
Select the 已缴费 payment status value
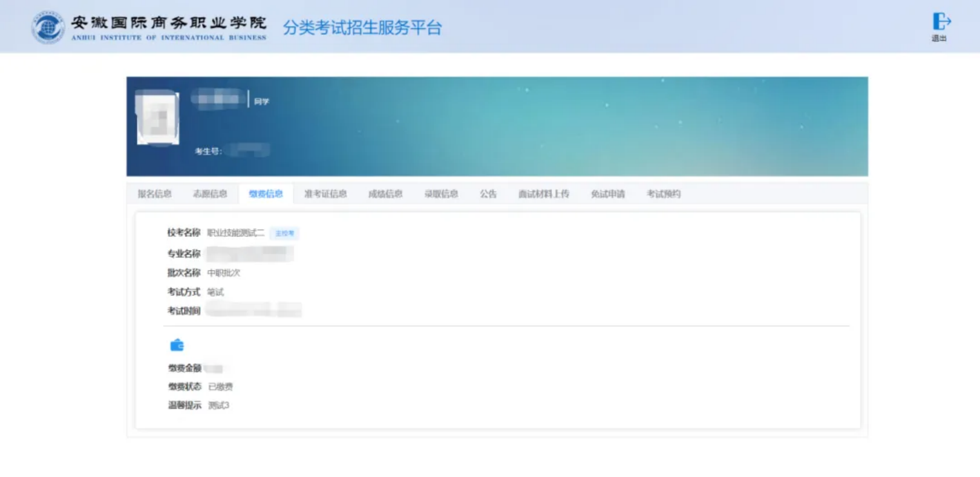[x=220, y=387]
